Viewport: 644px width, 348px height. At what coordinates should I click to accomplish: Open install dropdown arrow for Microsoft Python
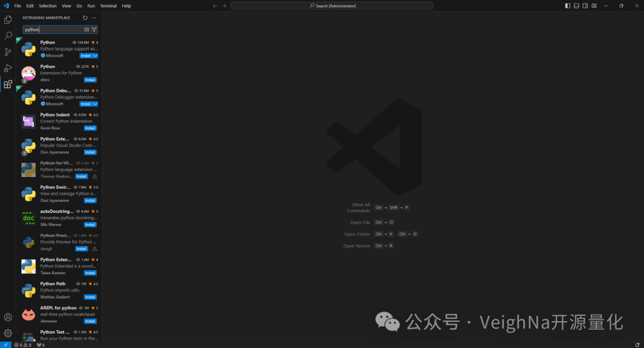click(x=95, y=55)
